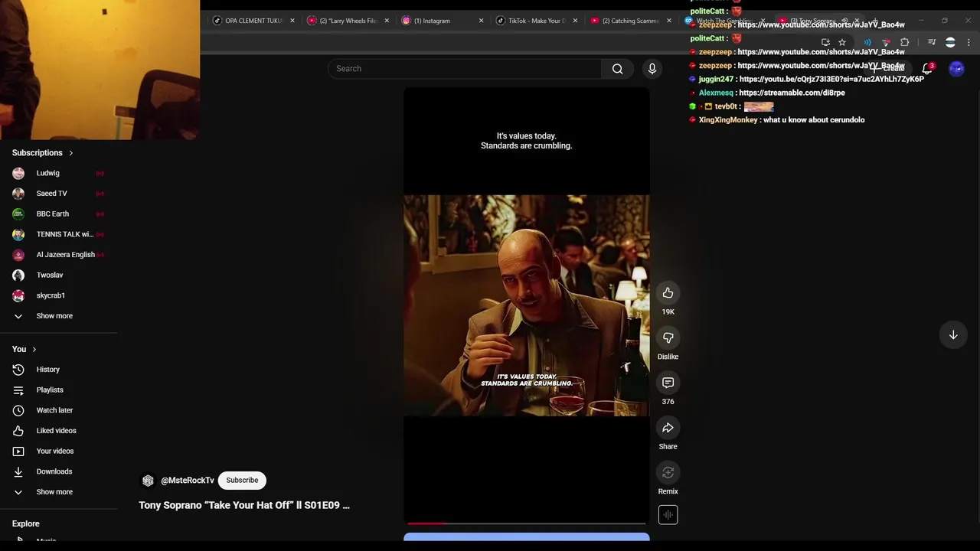
Task: Open juggin247's youtu.be chat link
Action: [831, 80]
